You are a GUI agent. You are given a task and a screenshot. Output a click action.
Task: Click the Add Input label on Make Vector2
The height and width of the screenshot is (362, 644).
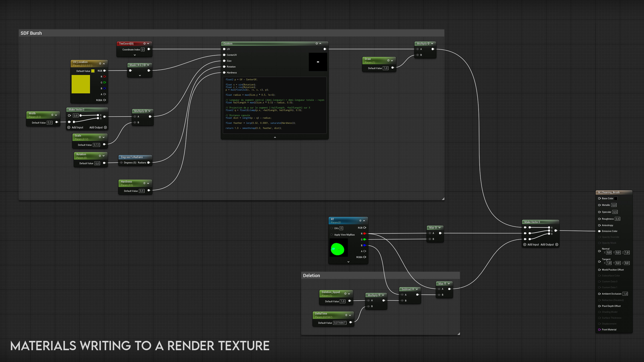pos(77,127)
